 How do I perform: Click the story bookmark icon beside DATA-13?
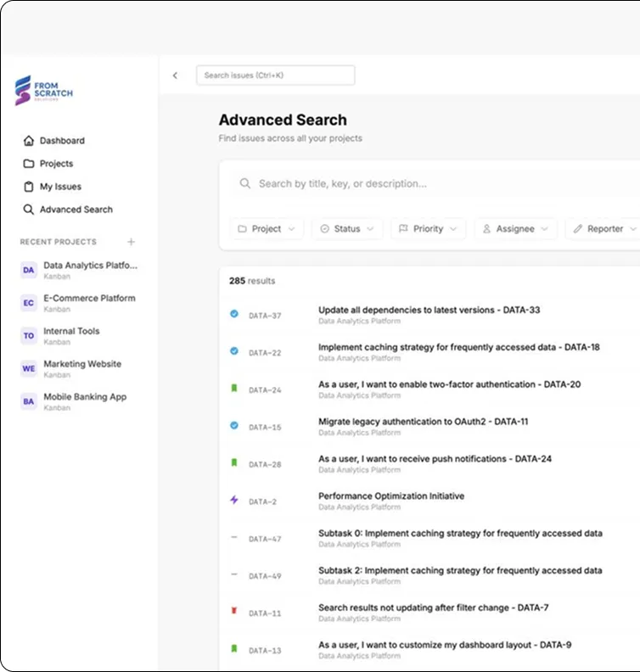click(x=234, y=648)
